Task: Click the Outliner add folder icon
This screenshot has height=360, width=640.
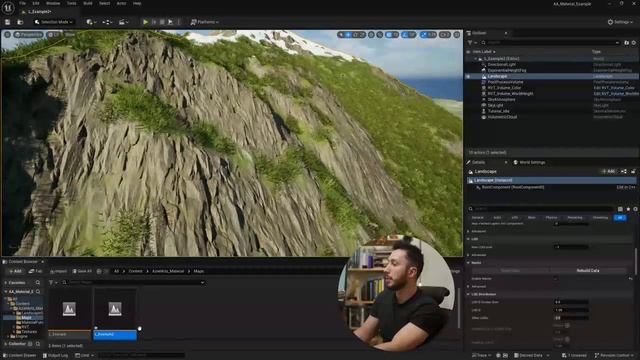Action: [627, 42]
